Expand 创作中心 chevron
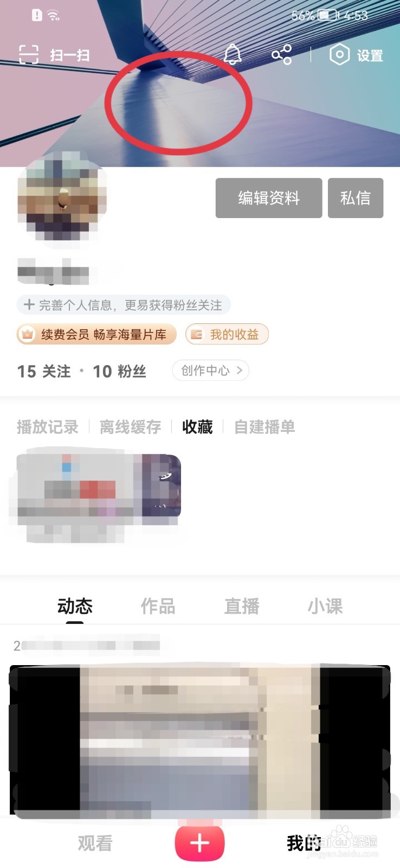This screenshot has width=400, height=868. pyautogui.click(x=239, y=371)
